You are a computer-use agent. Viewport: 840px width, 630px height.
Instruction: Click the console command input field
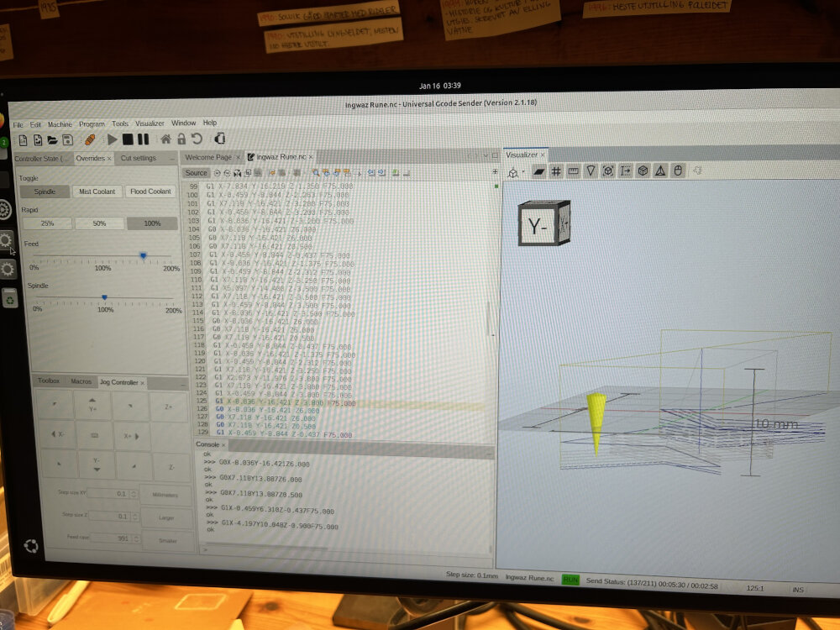tap(345, 549)
